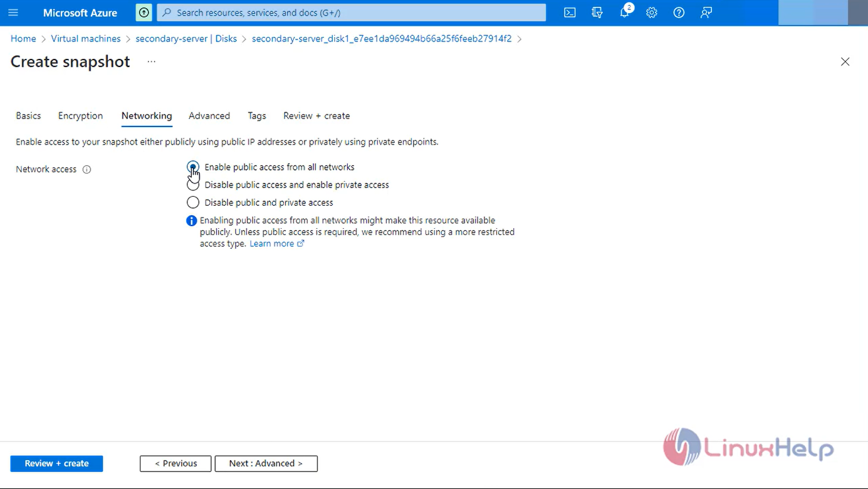Open the Learn more link
This screenshot has width=868, height=489.
(277, 244)
